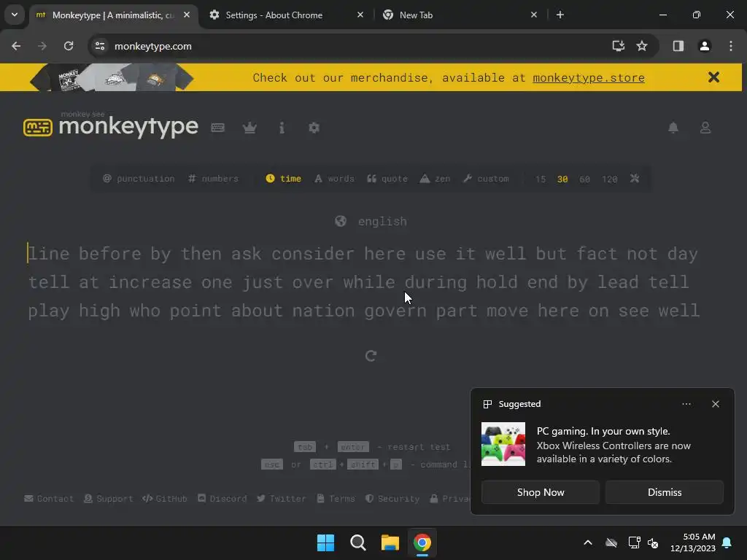
Task: Click the typing test words area
Action: tap(364, 282)
